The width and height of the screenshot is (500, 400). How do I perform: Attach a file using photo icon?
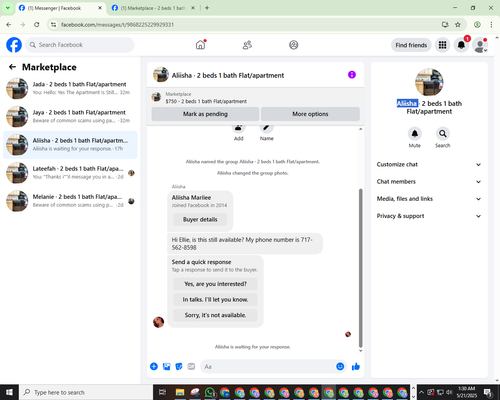pyautogui.click(x=166, y=367)
